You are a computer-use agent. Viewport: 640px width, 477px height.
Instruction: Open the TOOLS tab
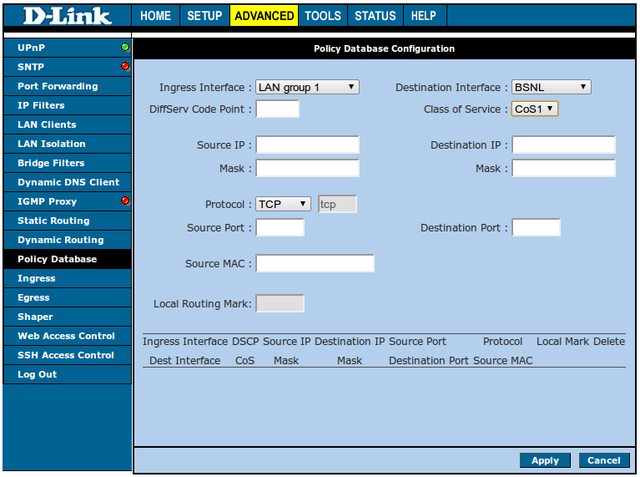click(323, 16)
